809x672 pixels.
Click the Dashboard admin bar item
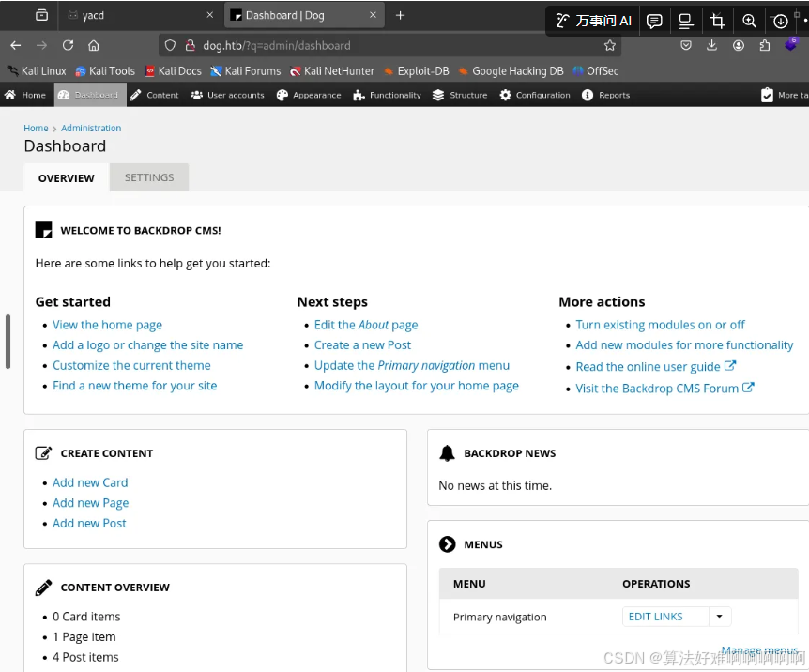click(90, 95)
